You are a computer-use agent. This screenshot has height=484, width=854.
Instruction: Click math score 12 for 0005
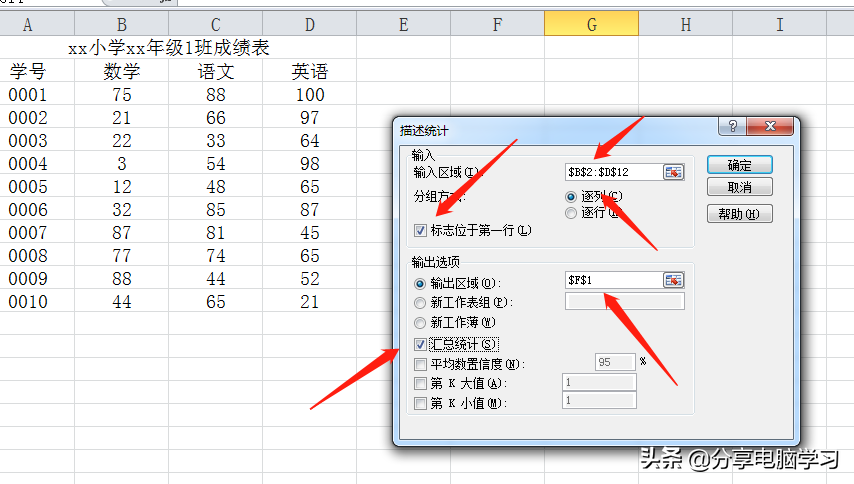pyautogui.click(x=121, y=187)
